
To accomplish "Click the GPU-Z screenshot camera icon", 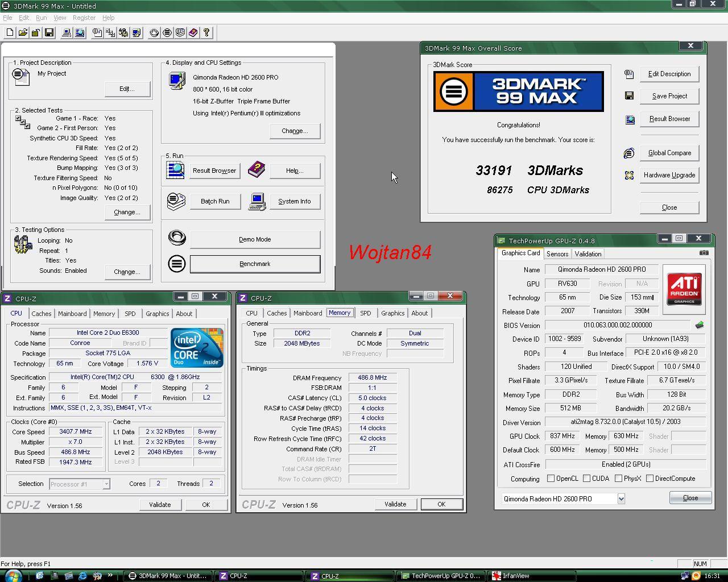I will (x=704, y=253).
